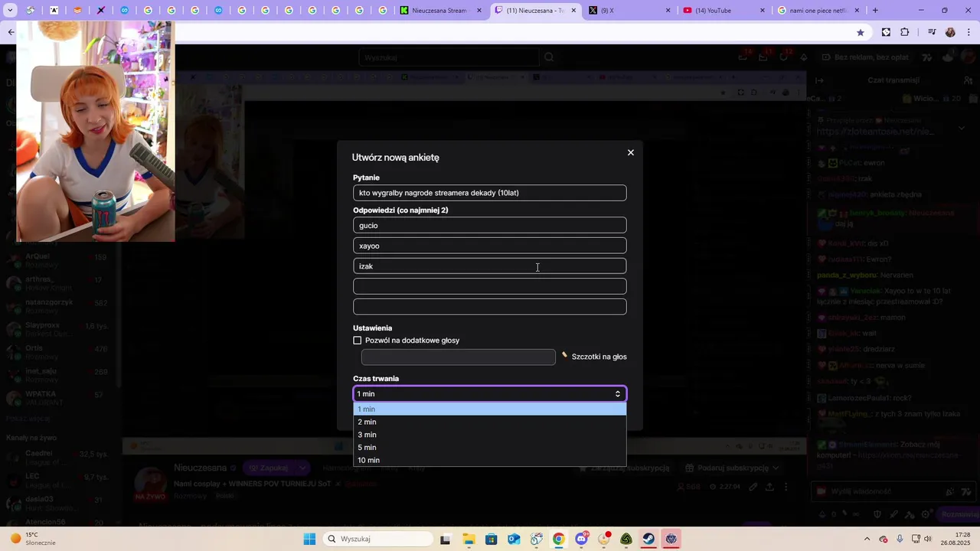Open the Chrome profile avatar
The image size is (980, 551).
950,32
